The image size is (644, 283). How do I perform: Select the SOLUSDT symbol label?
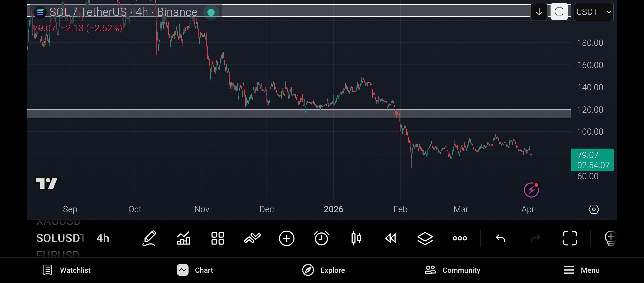click(x=60, y=238)
